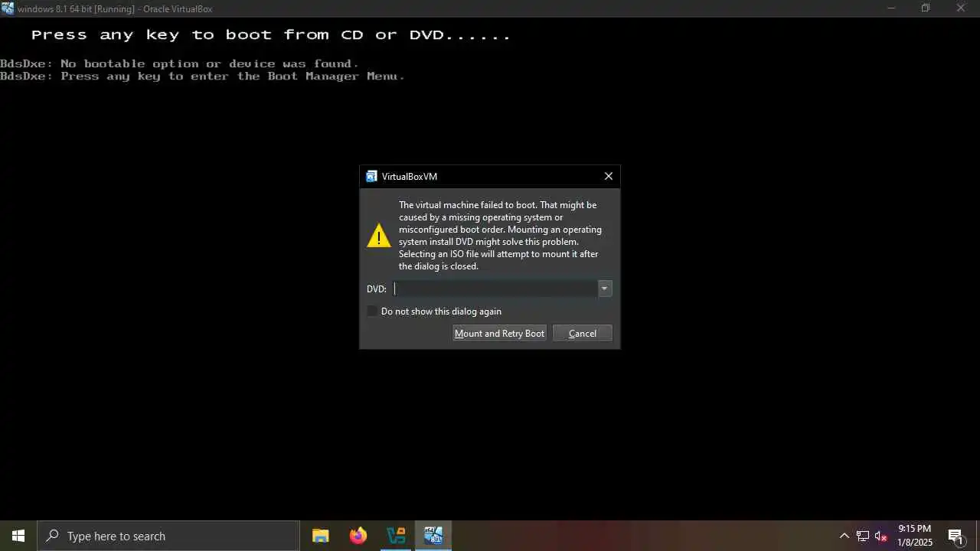
Task: Launch Firefox from the taskbar
Action: click(358, 536)
